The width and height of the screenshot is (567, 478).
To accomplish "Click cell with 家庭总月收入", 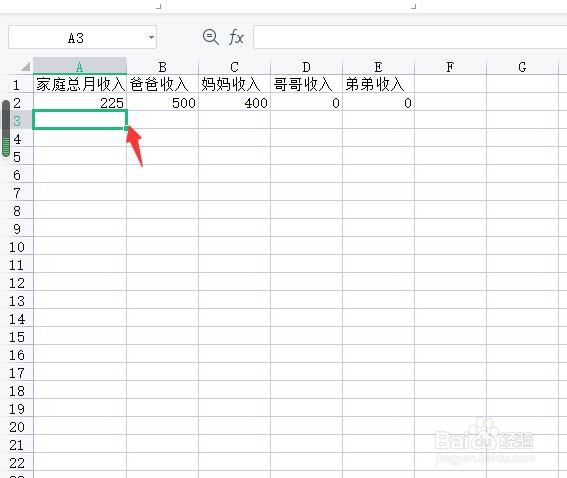I will coord(80,84).
